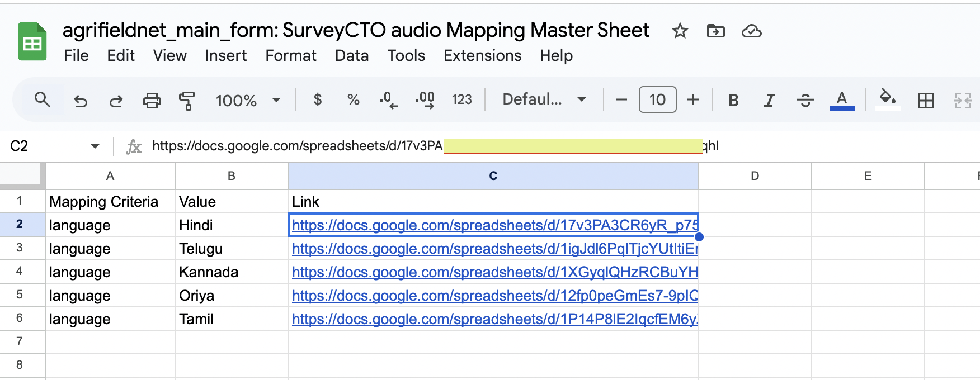980x380 pixels.
Task: Toggle bold formatting
Action: 733,100
